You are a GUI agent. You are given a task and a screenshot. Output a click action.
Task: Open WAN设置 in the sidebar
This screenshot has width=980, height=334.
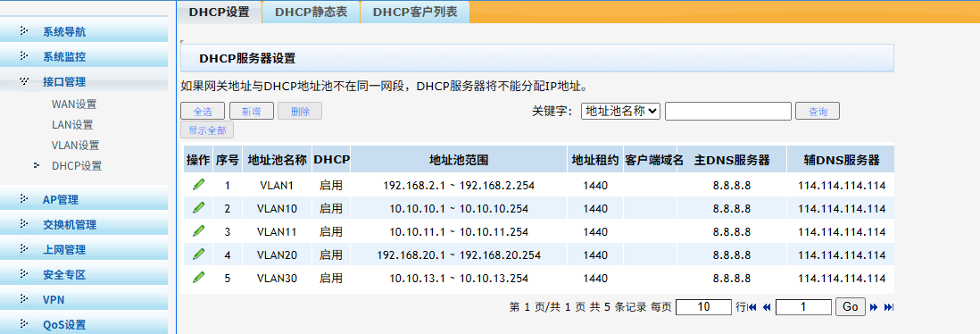tap(74, 104)
